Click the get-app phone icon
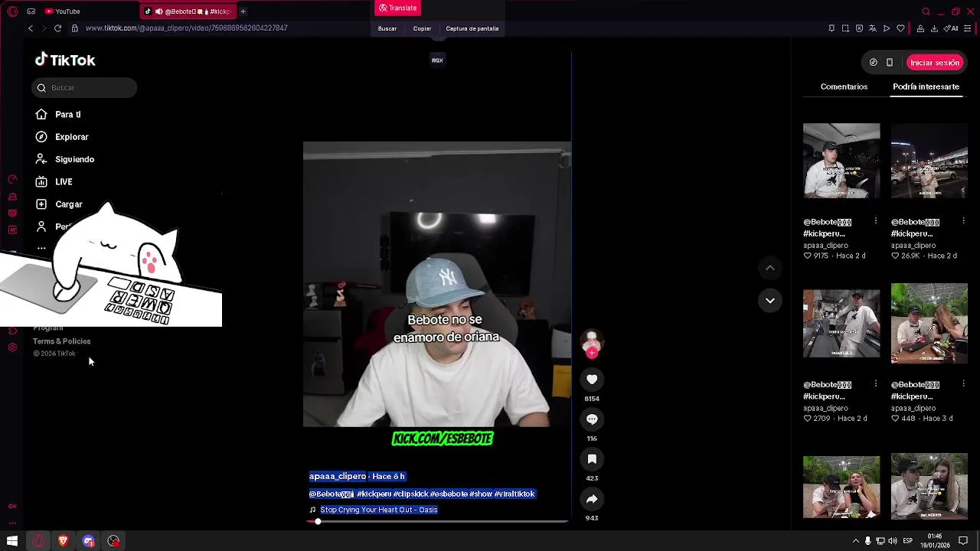 point(890,63)
